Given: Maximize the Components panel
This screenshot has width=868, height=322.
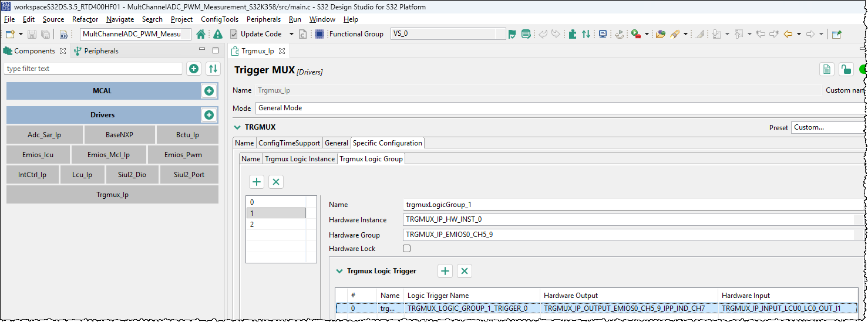Looking at the screenshot, I should [216, 50].
